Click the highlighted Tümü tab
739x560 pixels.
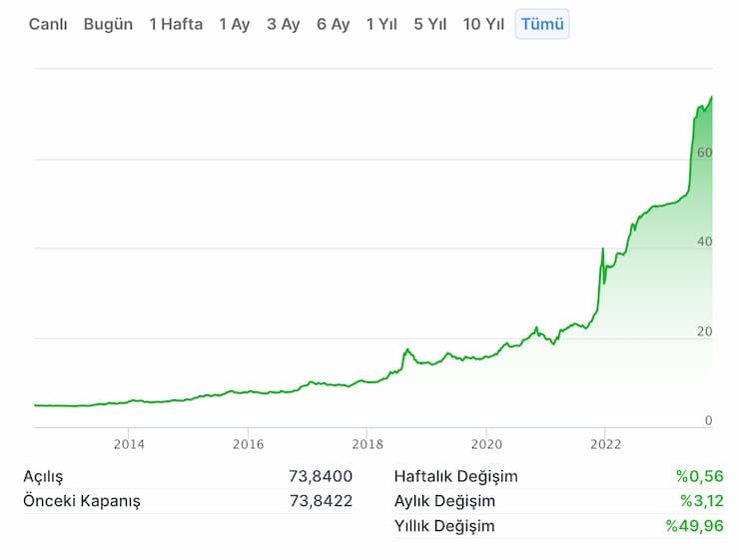point(542,24)
